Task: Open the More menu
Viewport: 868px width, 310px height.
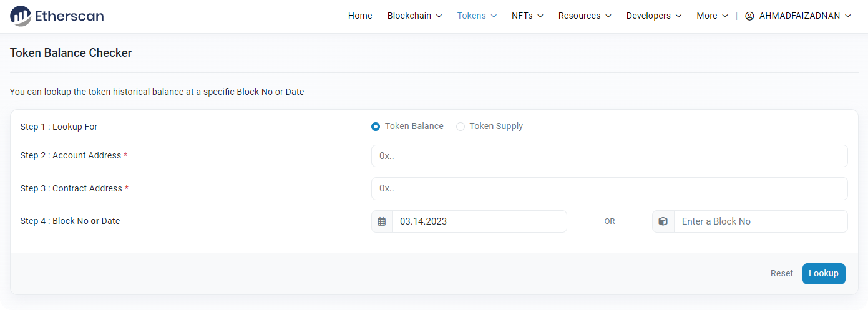Action: pyautogui.click(x=712, y=16)
